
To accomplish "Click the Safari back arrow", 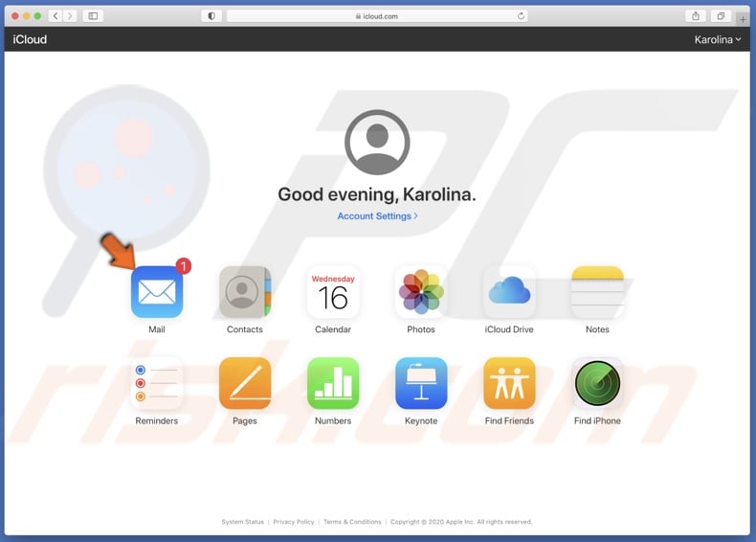I will click(56, 16).
